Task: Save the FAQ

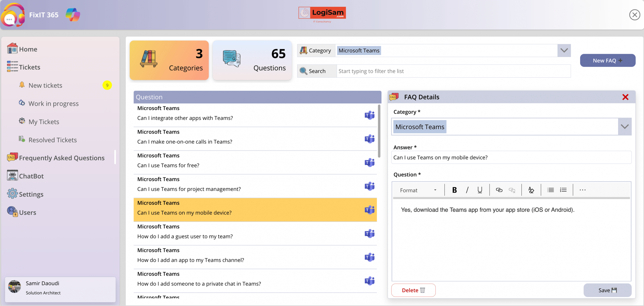Action: pos(608,290)
